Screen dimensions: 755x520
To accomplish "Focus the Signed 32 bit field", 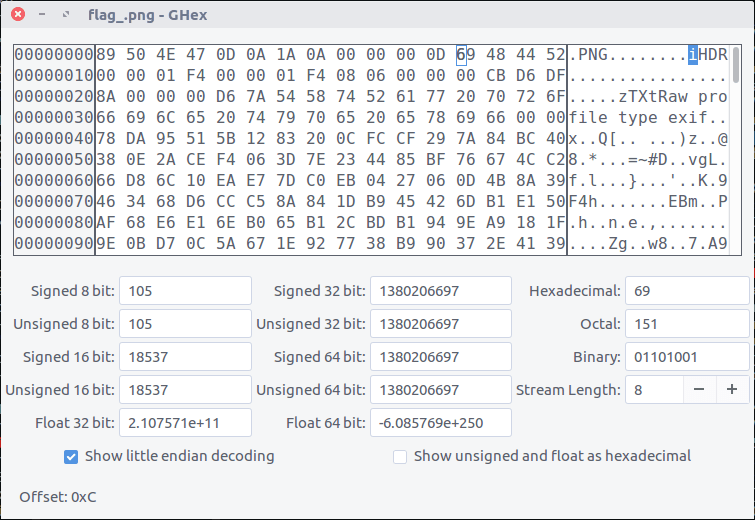I will (440, 291).
